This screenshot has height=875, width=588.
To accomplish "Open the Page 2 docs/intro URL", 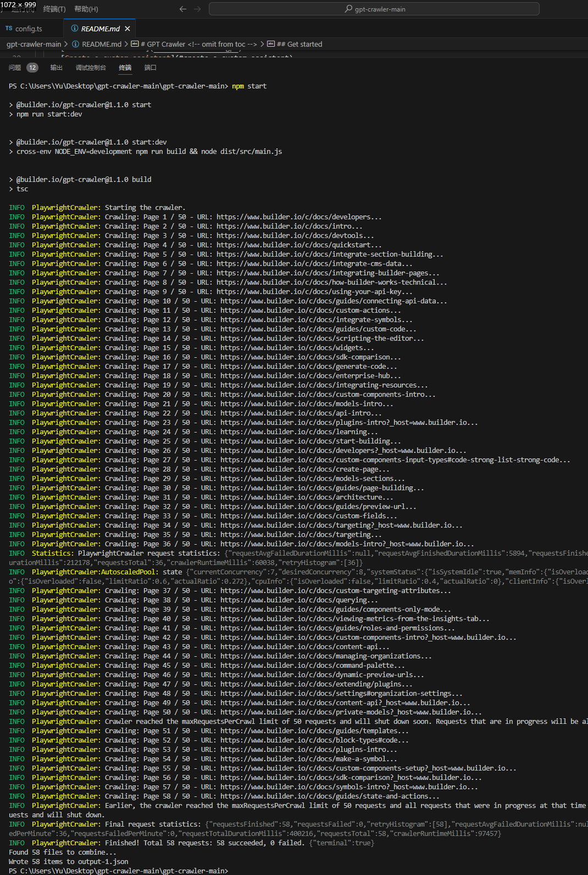I will [290, 226].
